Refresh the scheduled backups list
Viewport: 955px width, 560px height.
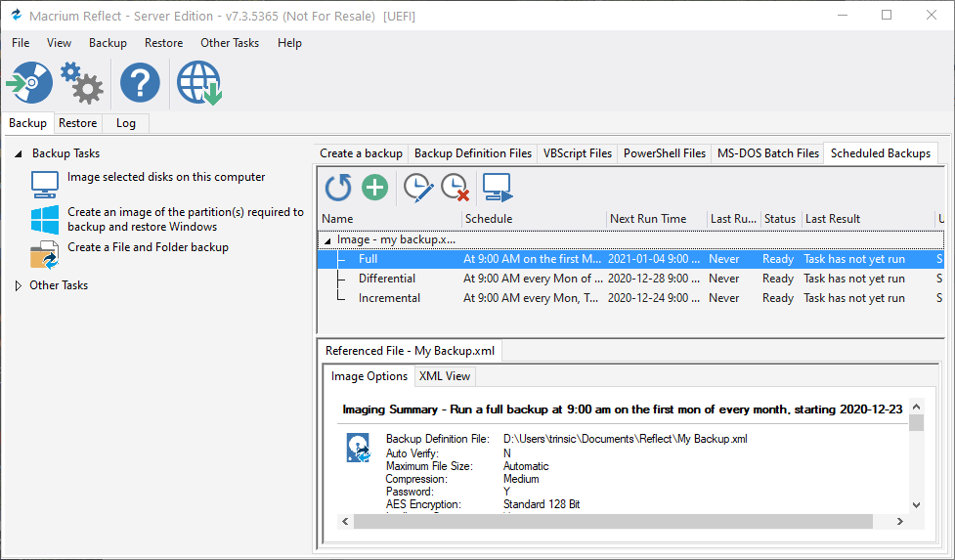click(338, 187)
